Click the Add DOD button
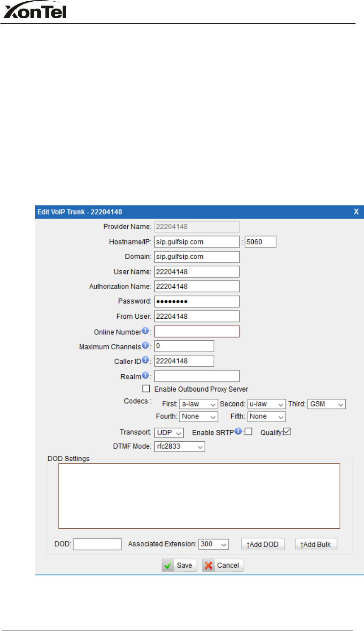The height and width of the screenshot is (631, 364). click(263, 544)
